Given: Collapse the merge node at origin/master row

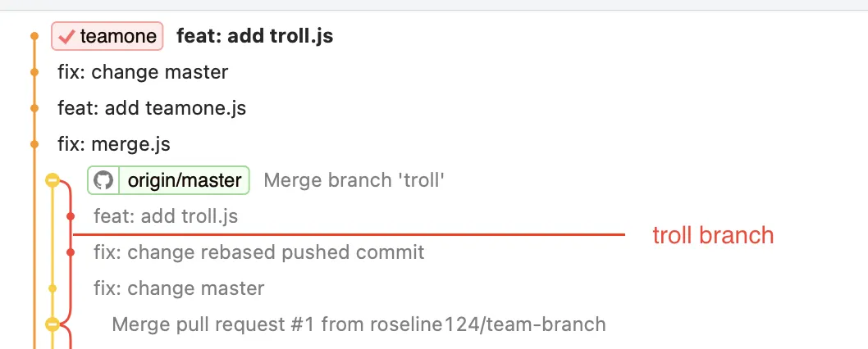Looking at the screenshot, I should coord(53,180).
